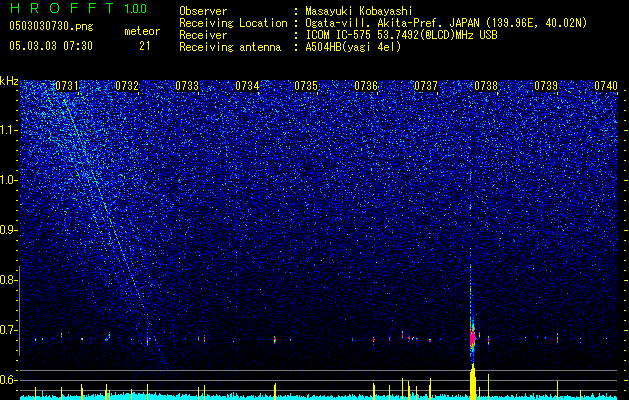Click the Ogata-vill. Akita-Pref. JAPAN location text
The height and width of the screenshot is (400, 629).
[392, 23]
